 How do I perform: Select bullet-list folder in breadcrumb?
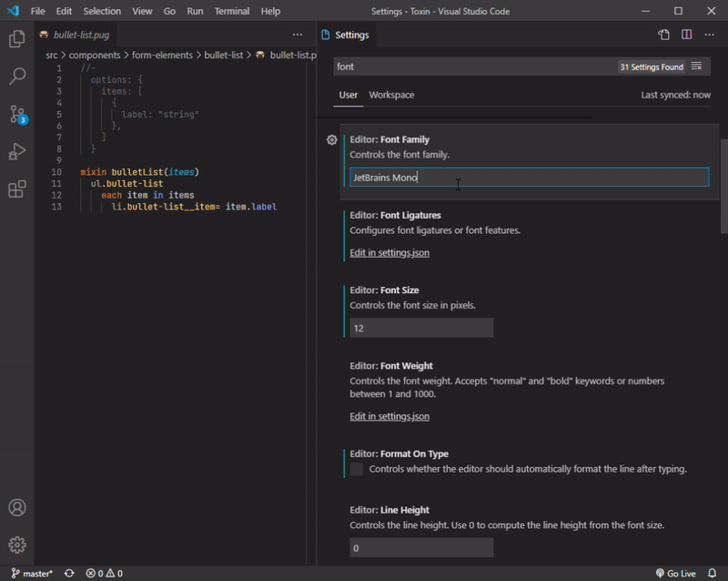pos(223,55)
